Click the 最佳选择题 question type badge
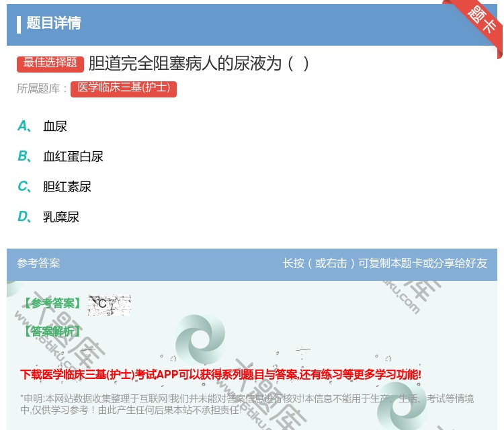Viewport: 504px width, 430px height. (x=50, y=63)
